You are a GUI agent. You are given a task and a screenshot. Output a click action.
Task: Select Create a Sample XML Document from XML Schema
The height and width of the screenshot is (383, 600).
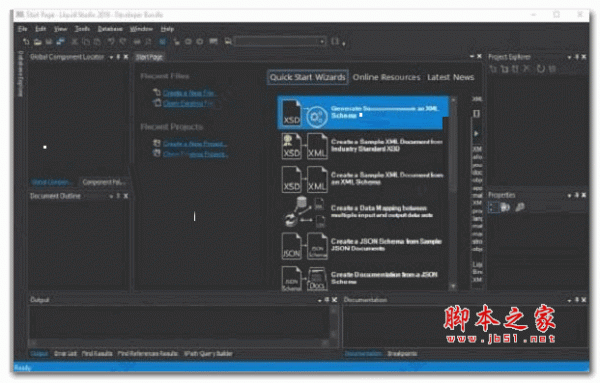tap(362, 179)
